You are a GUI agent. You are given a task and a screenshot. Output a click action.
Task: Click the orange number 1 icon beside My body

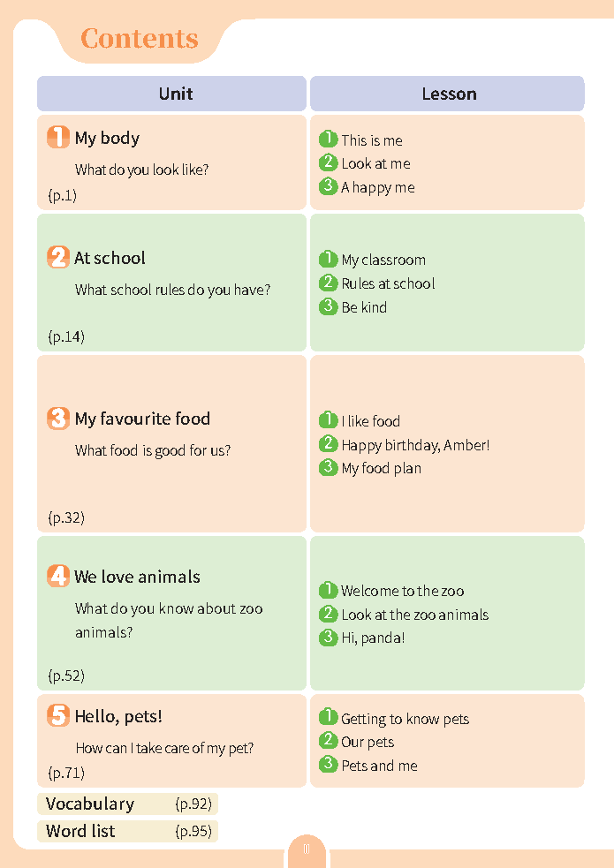click(x=58, y=138)
